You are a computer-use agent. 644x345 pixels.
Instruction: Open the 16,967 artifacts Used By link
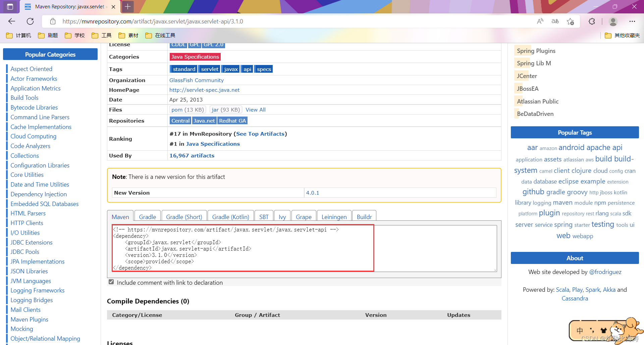[x=192, y=155]
